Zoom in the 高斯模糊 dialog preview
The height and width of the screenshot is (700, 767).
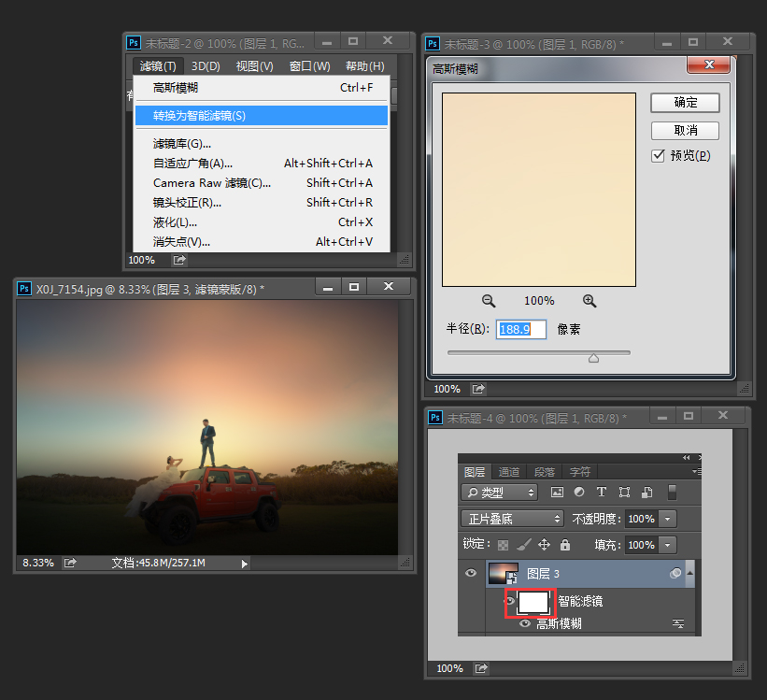(x=589, y=301)
